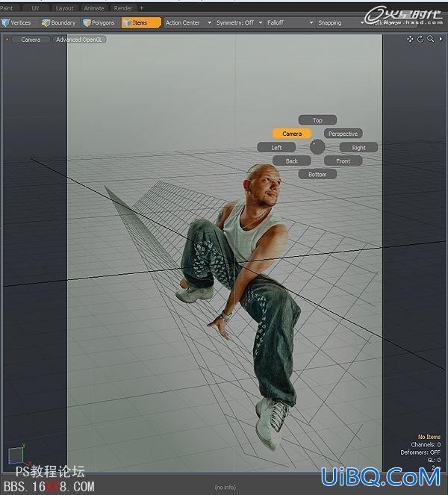Open the viewport Camera view selector

click(x=31, y=40)
